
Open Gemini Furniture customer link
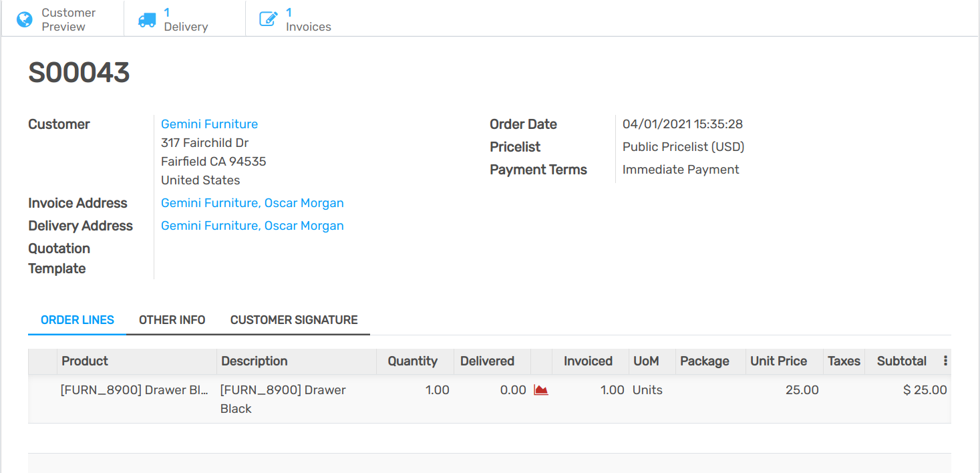click(x=209, y=124)
